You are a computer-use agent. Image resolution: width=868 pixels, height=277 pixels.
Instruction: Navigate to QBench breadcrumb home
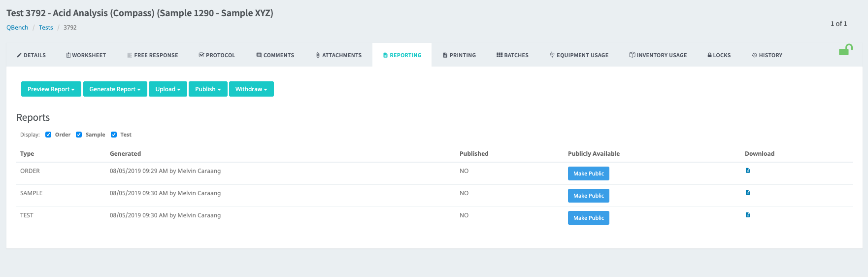tap(17, 28)
